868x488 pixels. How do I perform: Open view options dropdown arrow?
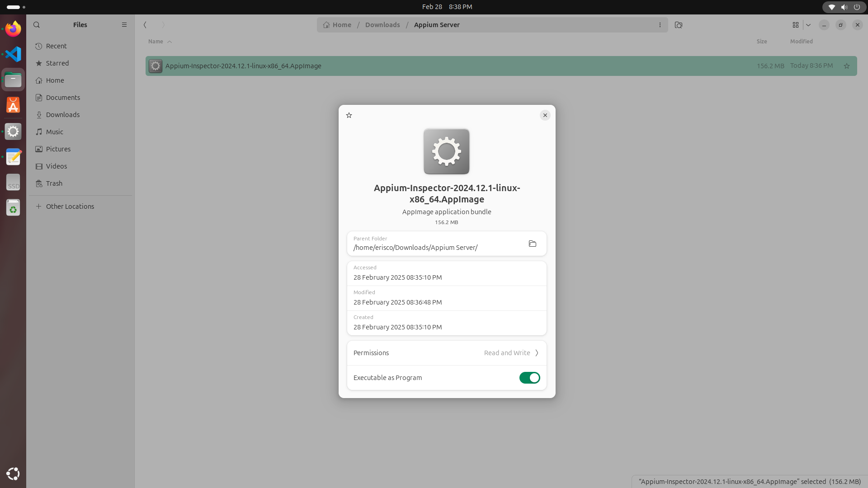[x=808, y=25]
